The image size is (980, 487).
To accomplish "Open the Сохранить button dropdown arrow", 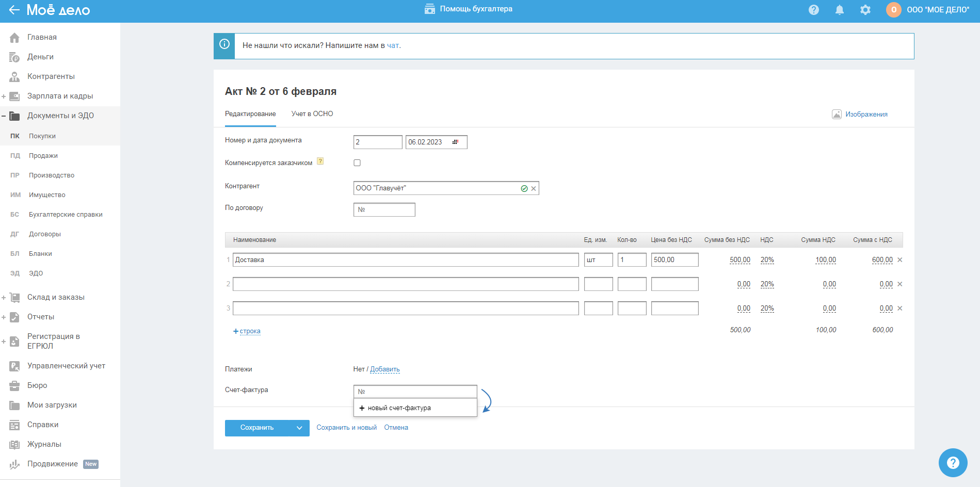I will [299, 428].
